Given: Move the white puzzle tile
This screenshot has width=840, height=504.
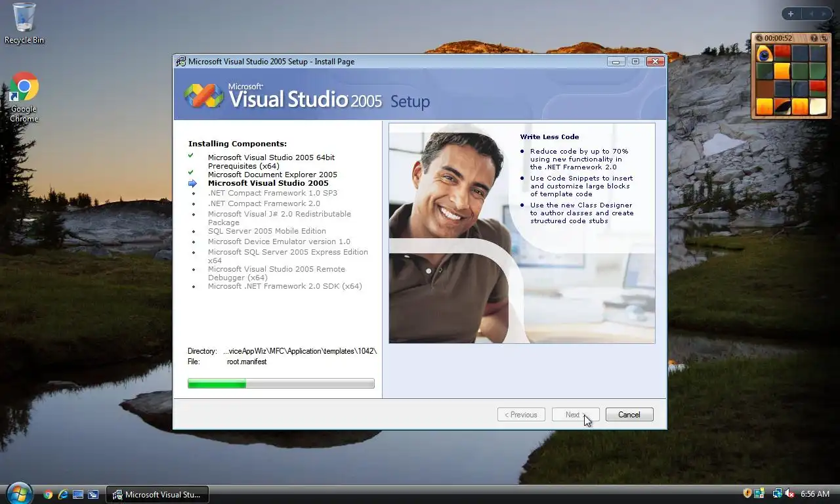Looking at the screenshot, I should 818,106.
